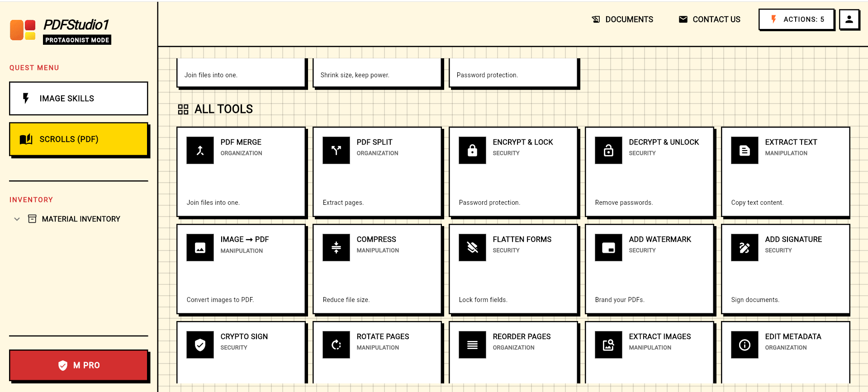Open the Documents navigation link
The width and height of the screenshot is (868, 392).
tap(622, 19)
